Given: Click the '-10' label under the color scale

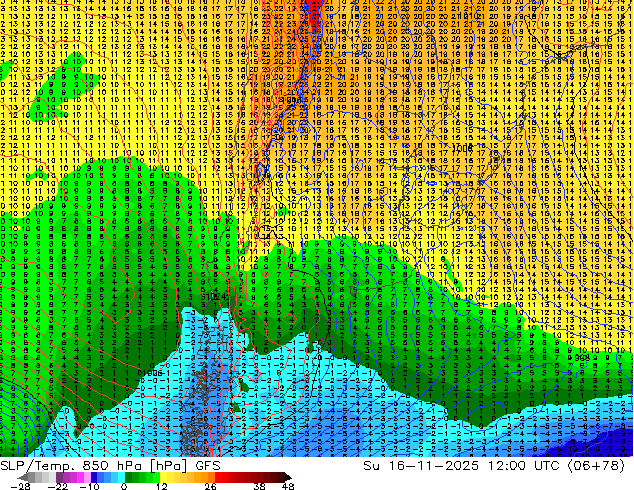Looking at the screenshot, I should point(89,486).
